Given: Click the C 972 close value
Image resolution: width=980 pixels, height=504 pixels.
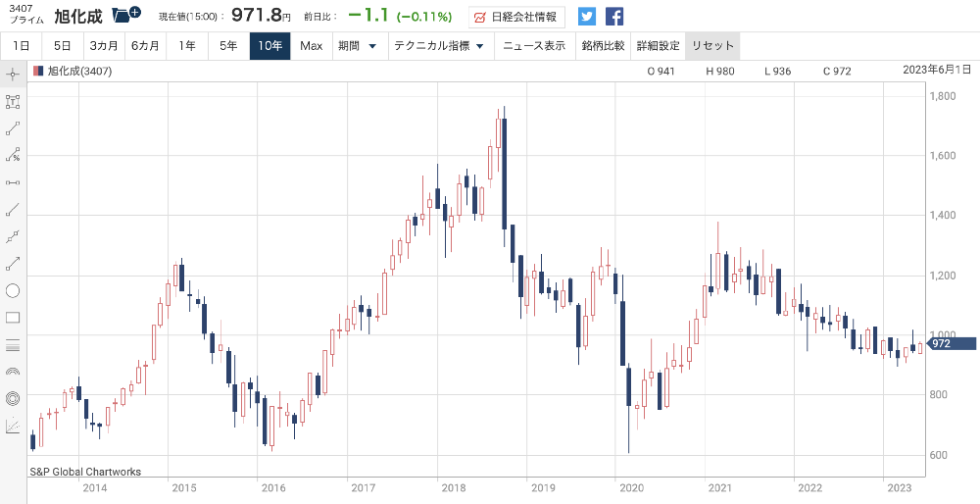Looking at the screenshot, I should [x=837, y=72].
